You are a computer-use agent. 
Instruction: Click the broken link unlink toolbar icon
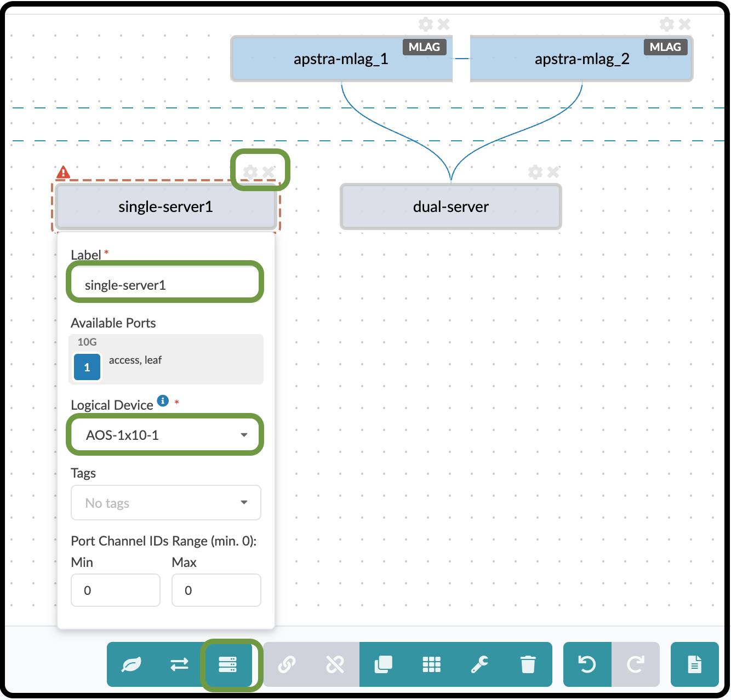335,664
